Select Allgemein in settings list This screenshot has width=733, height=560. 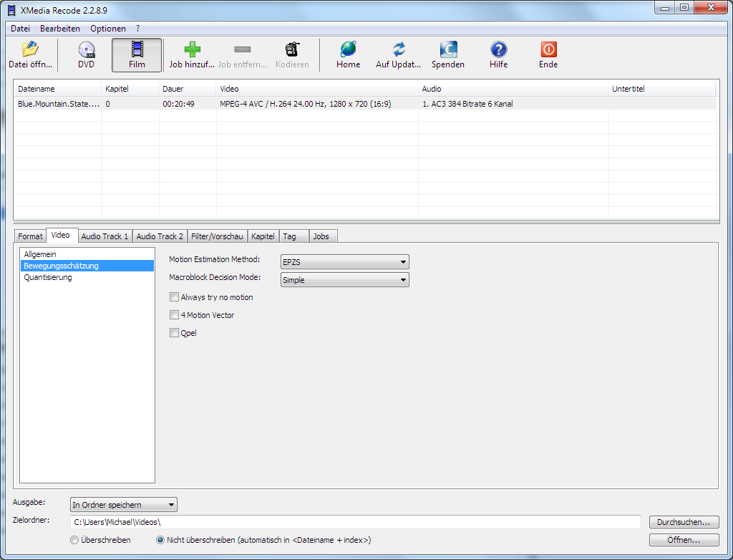point(87,254)
